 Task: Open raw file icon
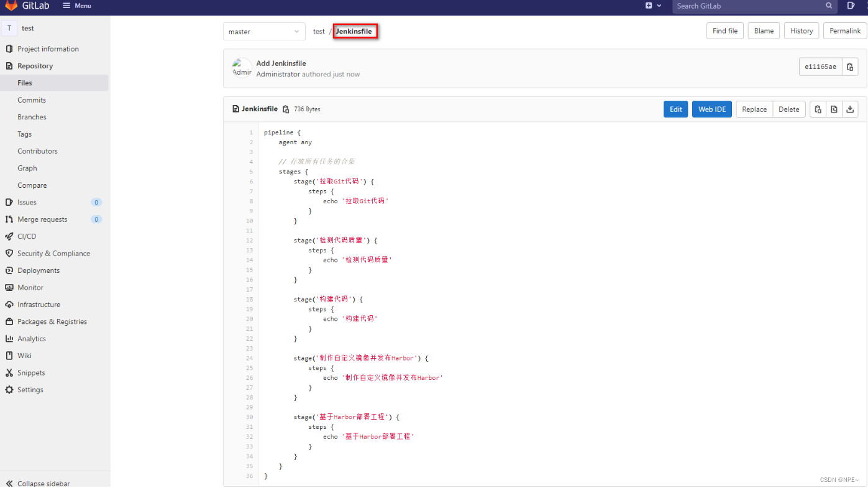point(834,109)
